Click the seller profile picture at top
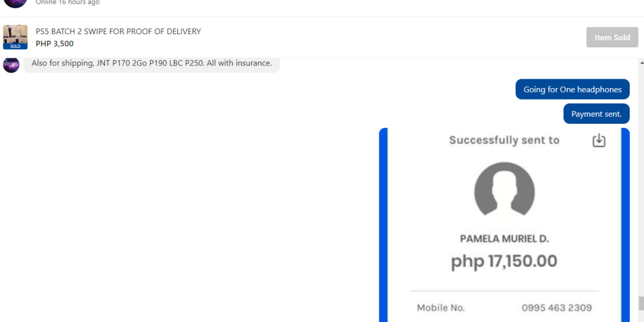Viewport: 644px width, 322px height. click(x=15, y=3)
